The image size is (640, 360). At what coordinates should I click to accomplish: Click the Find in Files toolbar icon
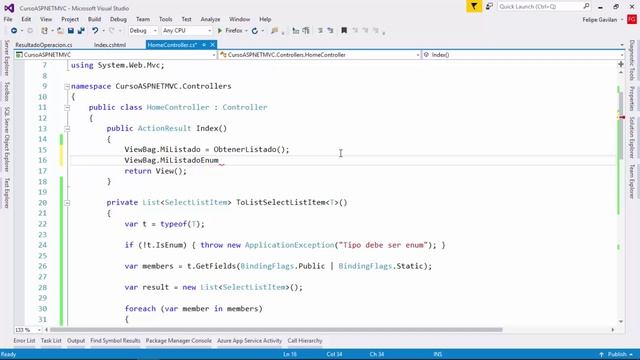tap(274, 31)
